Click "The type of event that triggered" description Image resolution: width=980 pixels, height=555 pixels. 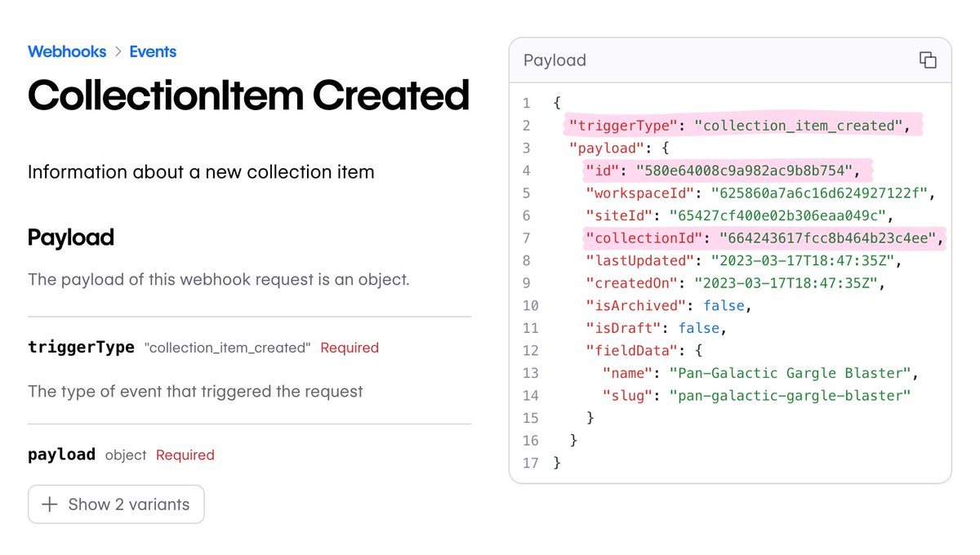pos(195,391)
